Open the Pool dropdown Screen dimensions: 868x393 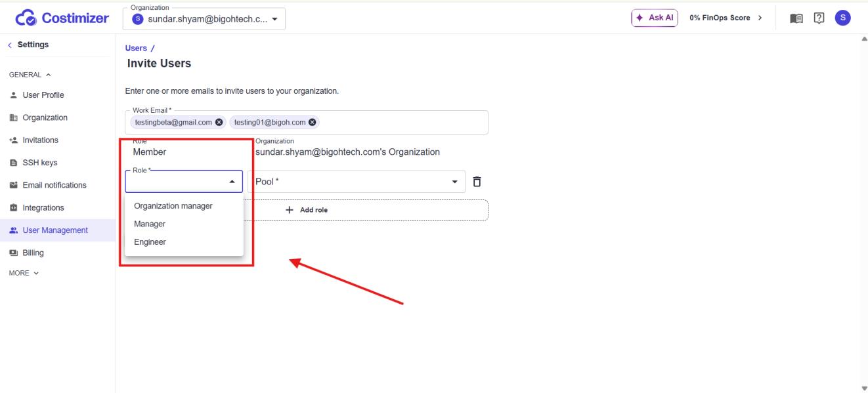(x=356, y=182)
